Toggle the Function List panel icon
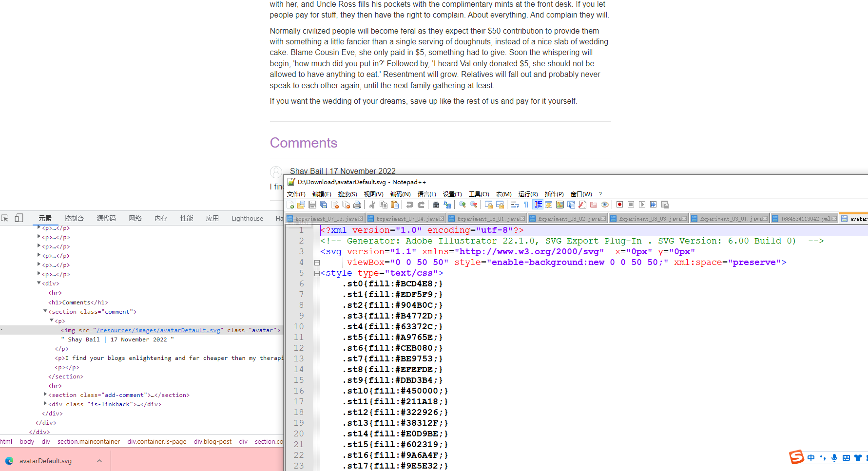The image size is (868, 471). (582, 205)
